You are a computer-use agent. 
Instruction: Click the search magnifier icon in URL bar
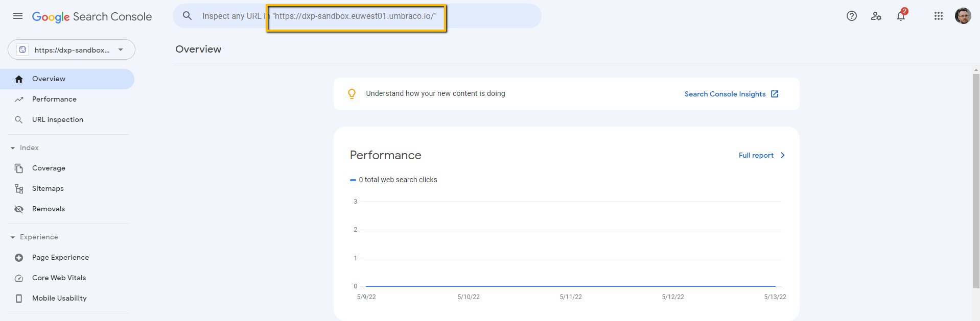pyautogui.click(x=188, y=16)
